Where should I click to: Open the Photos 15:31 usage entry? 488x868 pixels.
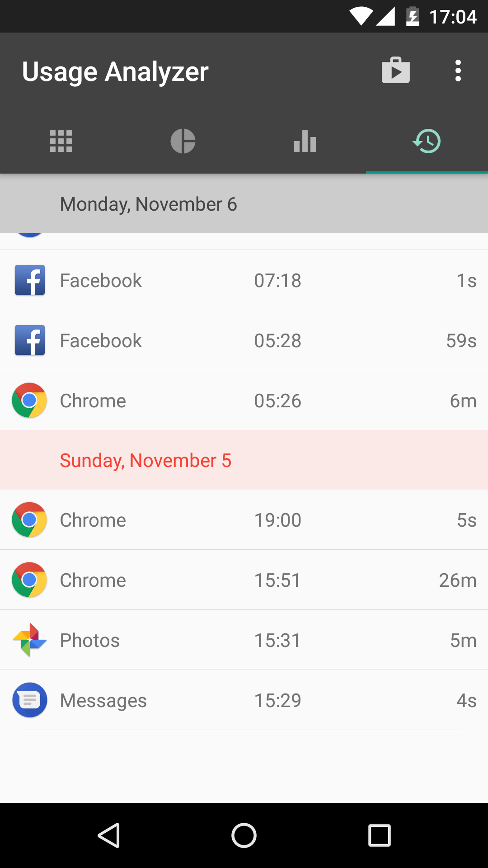pos(271,640)
